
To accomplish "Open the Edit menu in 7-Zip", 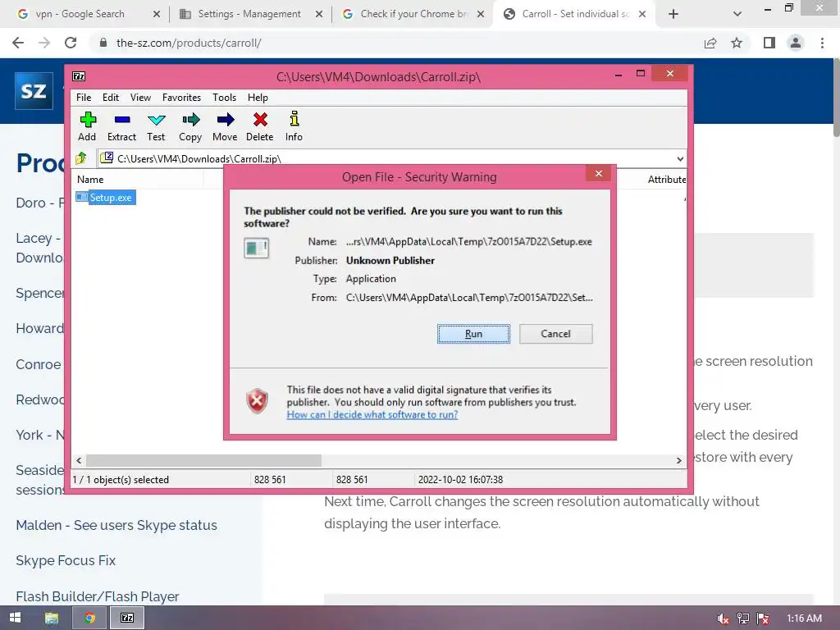I will coord(111,98).
